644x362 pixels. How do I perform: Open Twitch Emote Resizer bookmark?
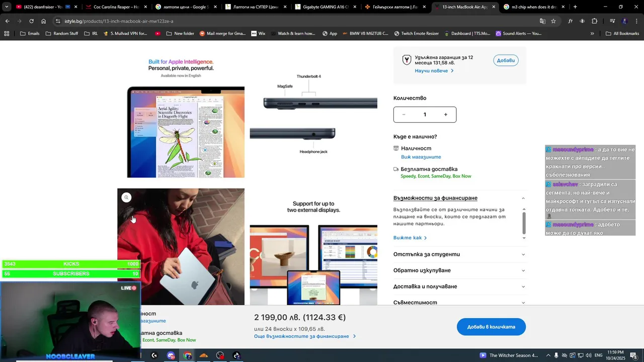tap(416, 34)
